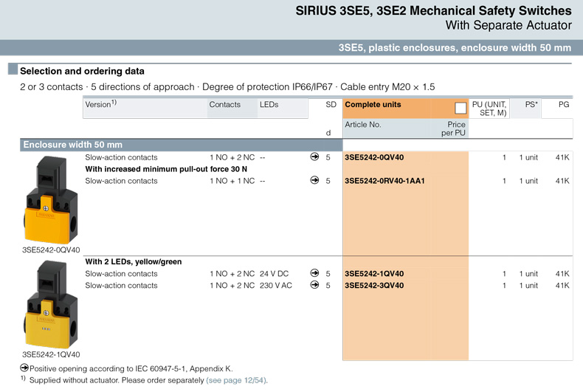Click the Version column header
This screenshot has width=583, height=392.
point(100,105)
